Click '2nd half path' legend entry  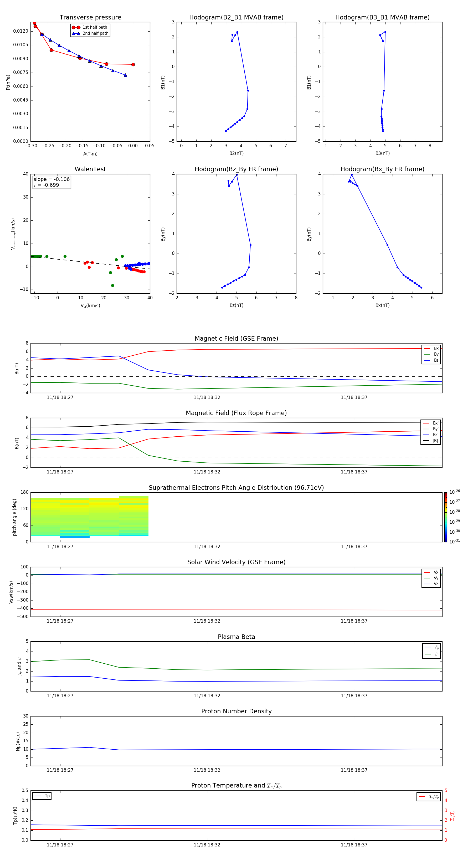pyautogui.click(x=90, y=33)
